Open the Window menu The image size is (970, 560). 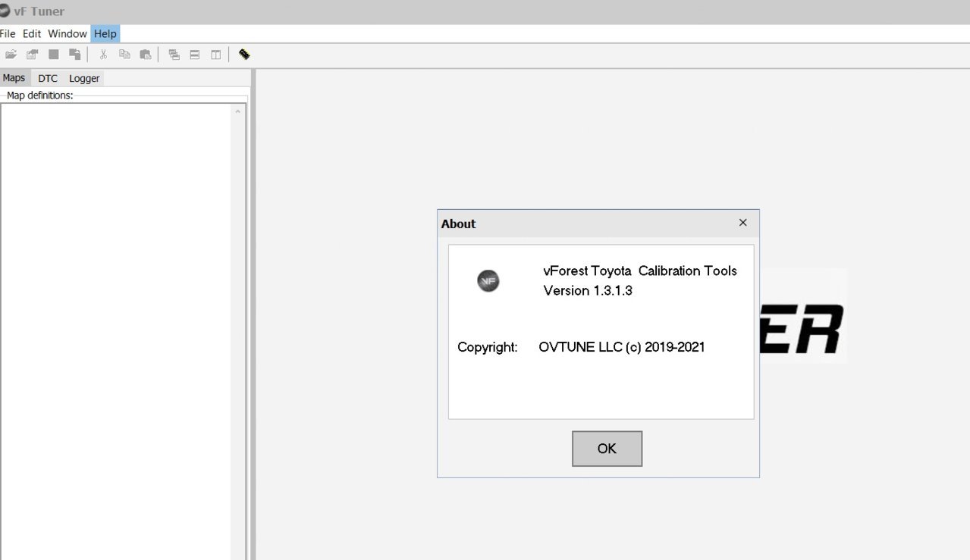coord(67,33)
